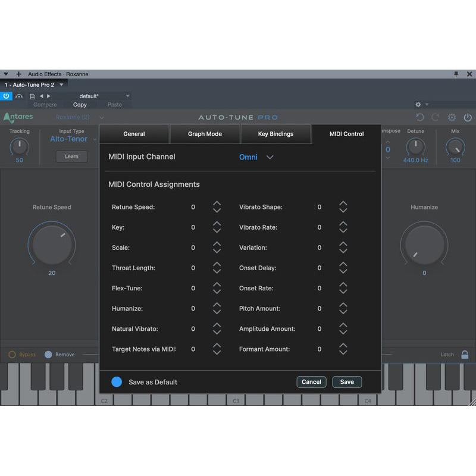Increase Retune Speed MIDI assignment value

point(217,203)
